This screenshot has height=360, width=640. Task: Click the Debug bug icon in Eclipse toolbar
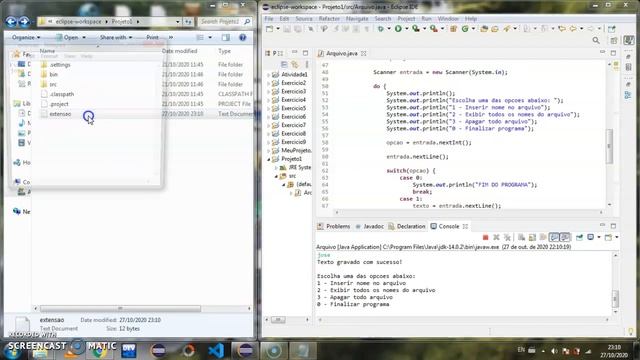click(x=380, y=29)
